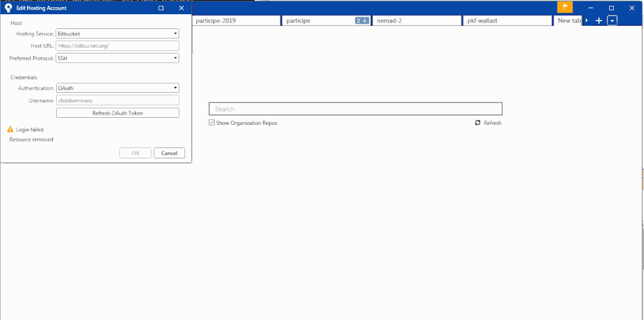Click the Fork logo in the dialog title bar

(8, 8)
